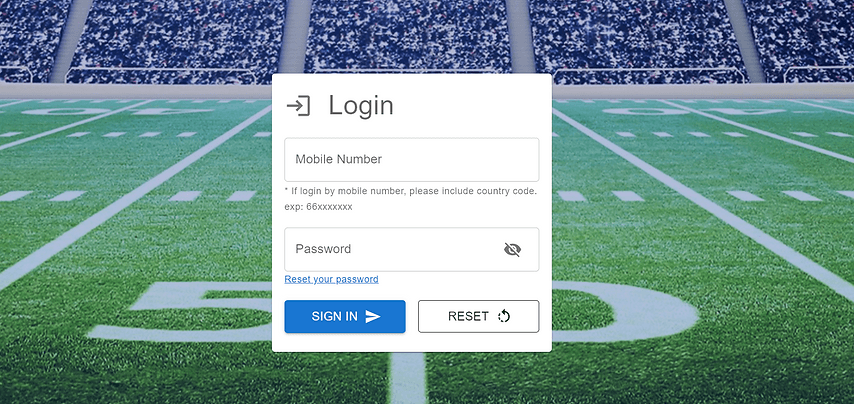Click the Password placeholder label

[x=323, y=249]
